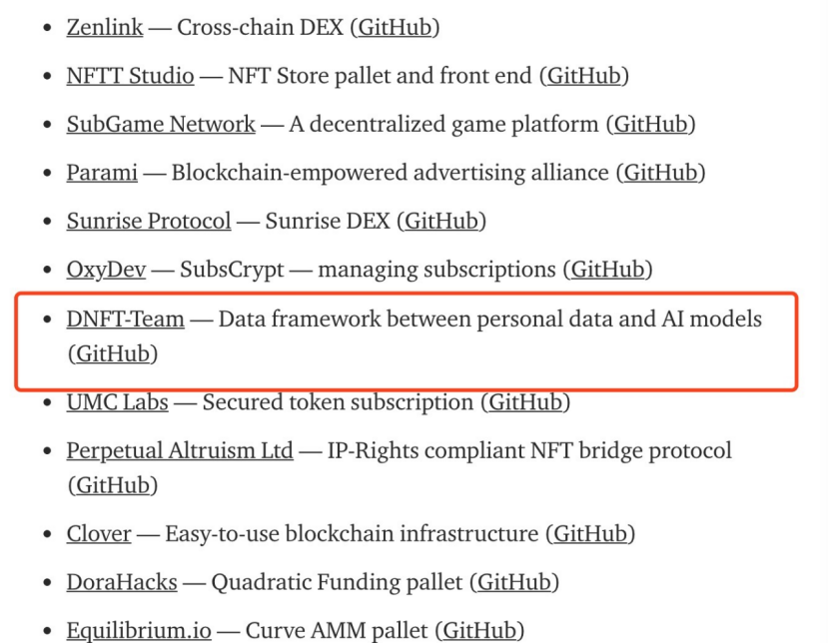The height and width of the screenshot is (644, 829).
Task: Open the Clover project link
Action: pyautogui.click(x=99, y=533)
